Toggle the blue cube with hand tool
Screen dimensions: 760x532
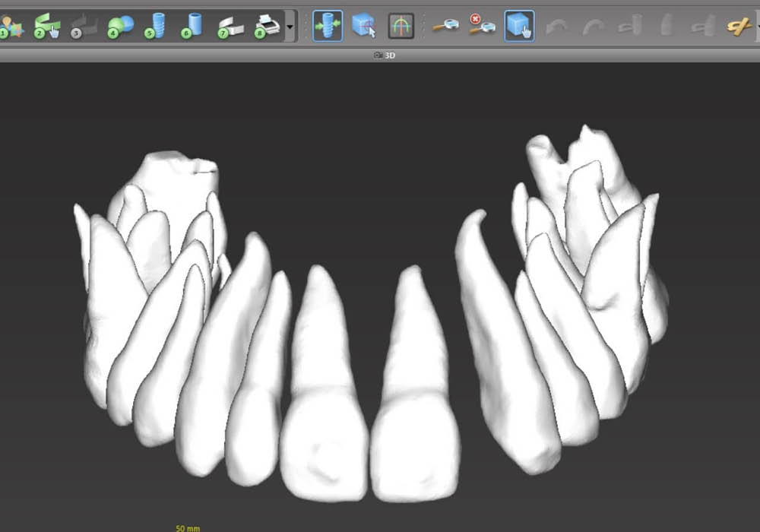[519, 26]
